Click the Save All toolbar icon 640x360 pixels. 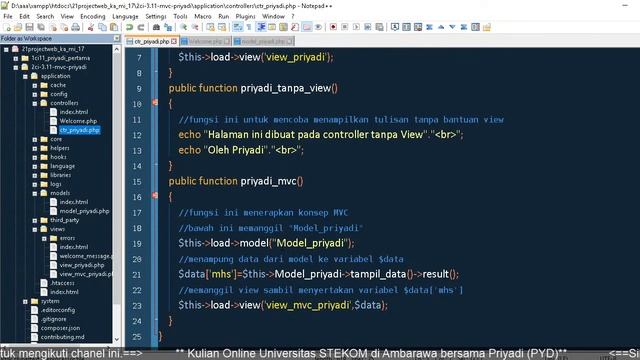click(x=41, y=27)
